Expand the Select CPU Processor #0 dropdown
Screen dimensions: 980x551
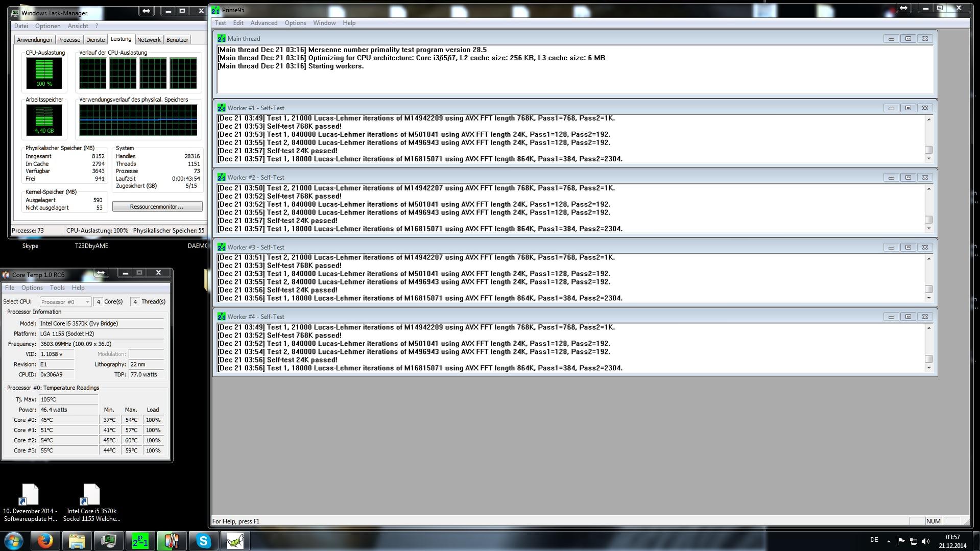pyautogui.click(x=65, y=302)
